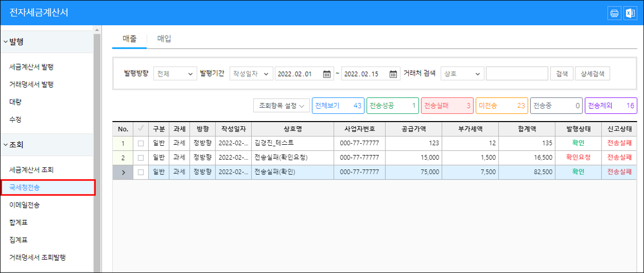Check the checkbox for row 2
This screenshot has height=273, width=644.
pos(140,158)
